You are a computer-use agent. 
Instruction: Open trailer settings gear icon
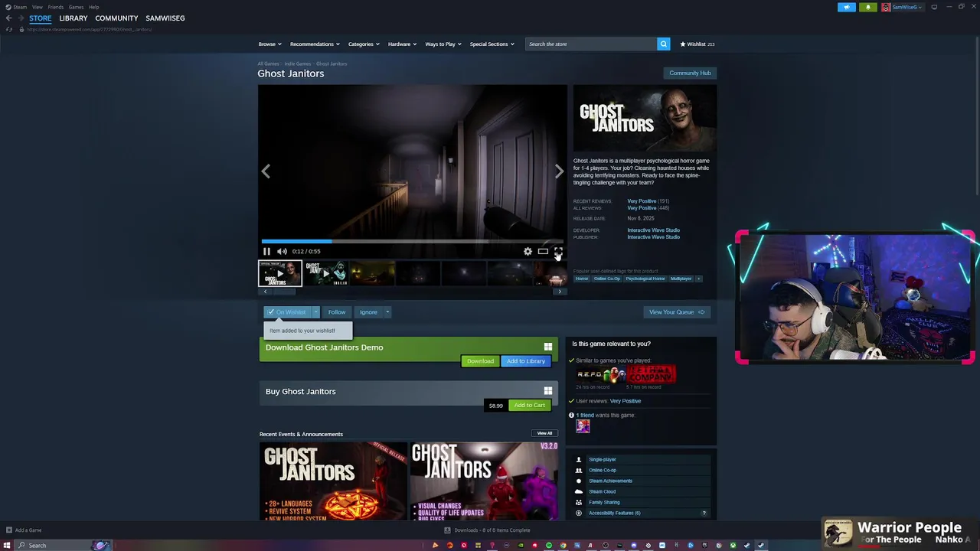click(x=528, y=251)
